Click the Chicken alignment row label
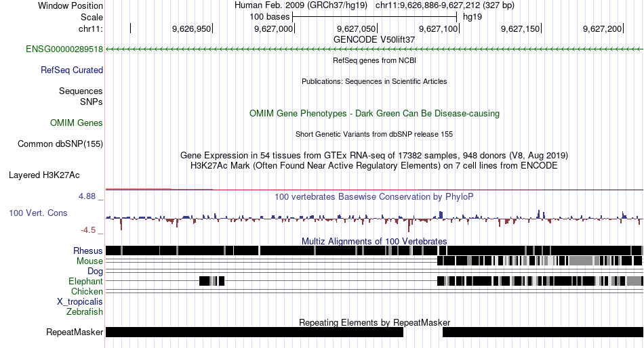 point(87,291)
